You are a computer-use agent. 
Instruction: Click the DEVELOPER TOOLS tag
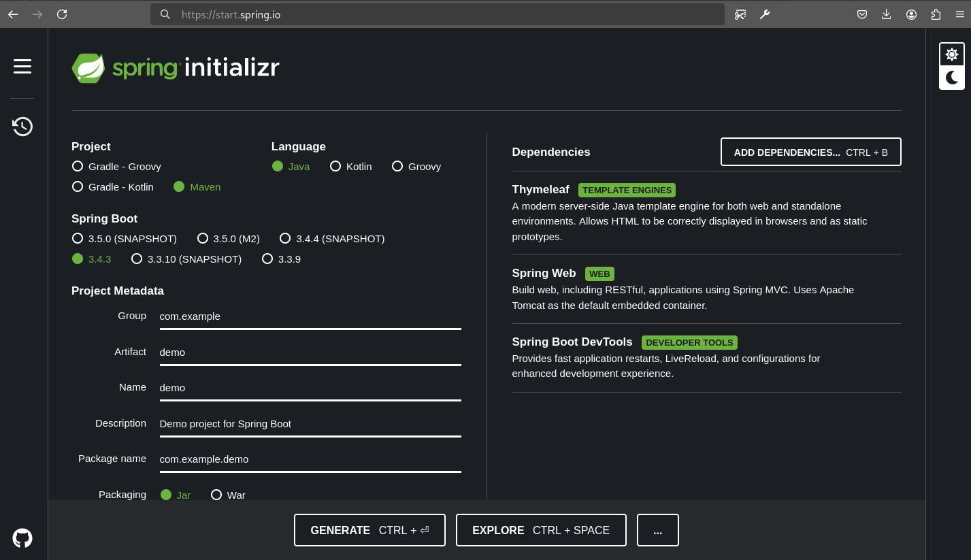tap(689, 342)
